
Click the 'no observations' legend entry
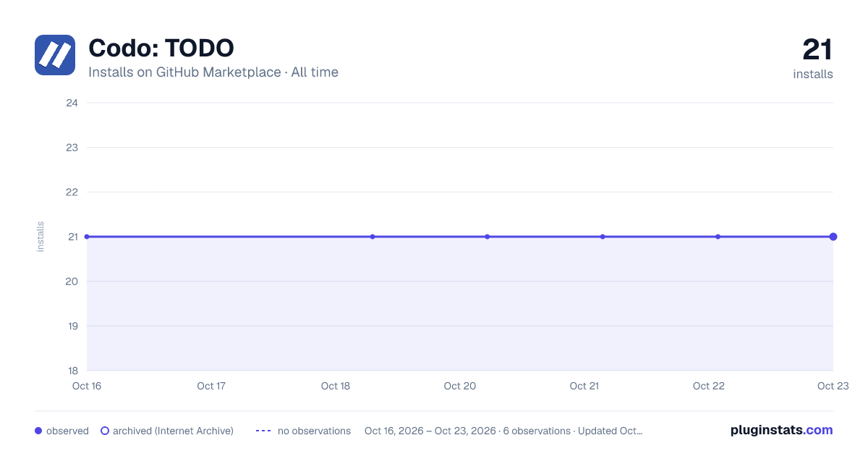pos(303,431)
